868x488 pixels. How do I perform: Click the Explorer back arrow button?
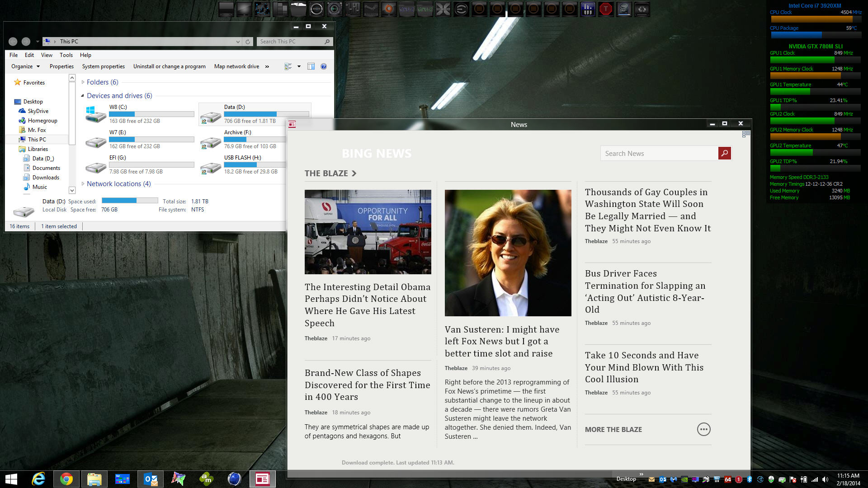(x=13, y=42)
